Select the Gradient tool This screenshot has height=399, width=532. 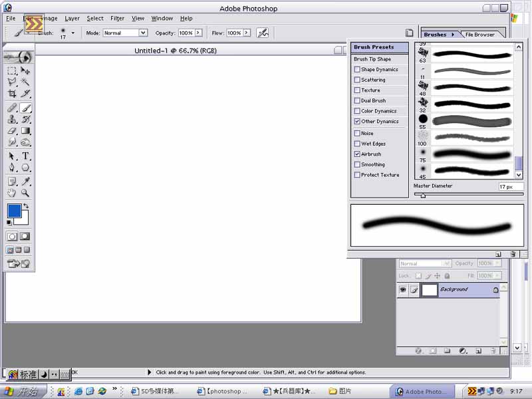pyautogui.click(x=25, y=130)
